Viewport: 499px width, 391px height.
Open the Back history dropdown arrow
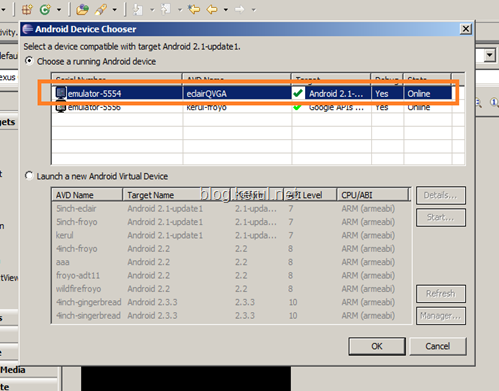pos(226,10)
